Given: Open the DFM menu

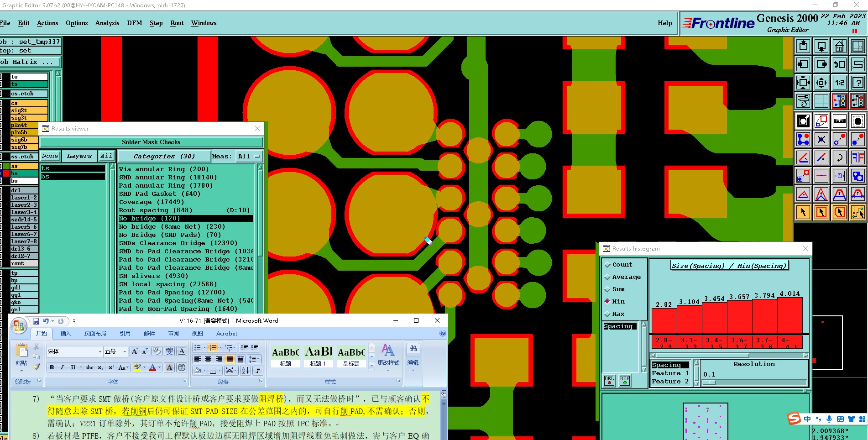Looking at the screenshot, I should (135, 23).
